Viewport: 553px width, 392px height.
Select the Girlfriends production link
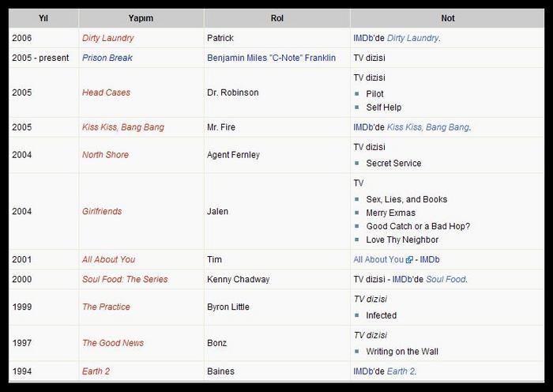pos(102,212)
